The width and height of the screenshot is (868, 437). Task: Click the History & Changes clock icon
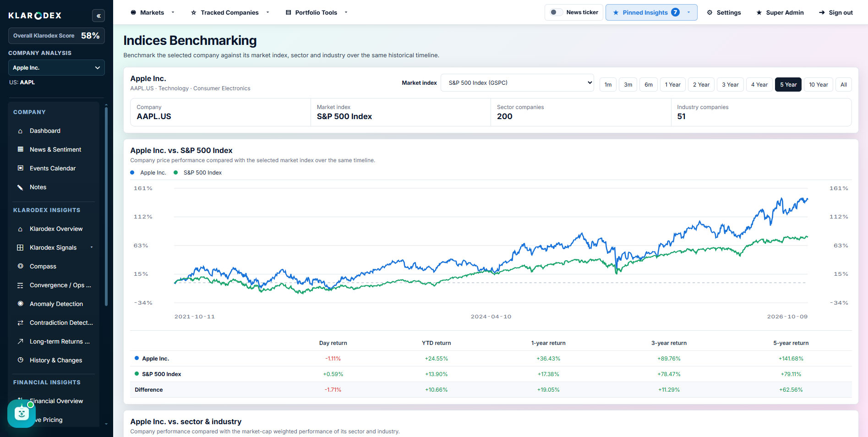click(20, 360)
